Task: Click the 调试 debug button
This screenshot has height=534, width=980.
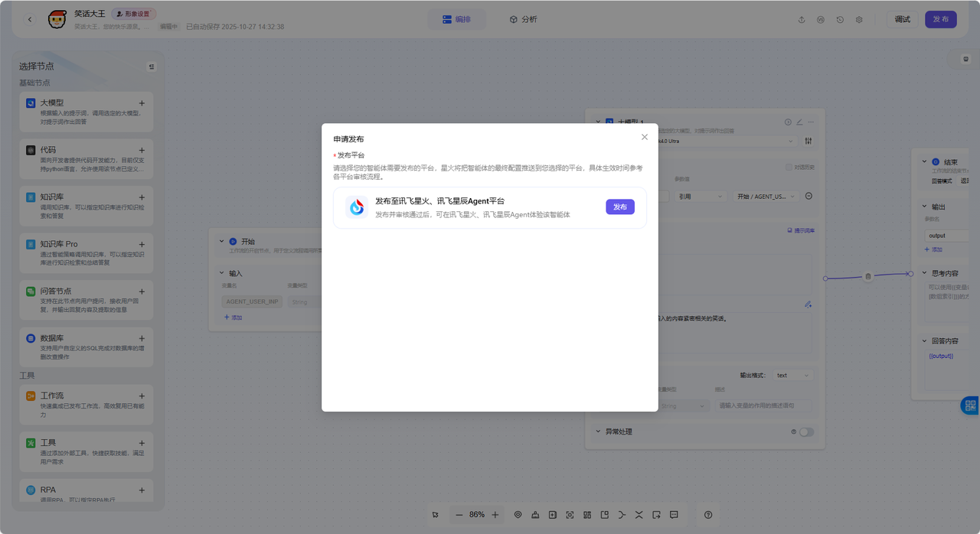Action: tap(902, 19)
